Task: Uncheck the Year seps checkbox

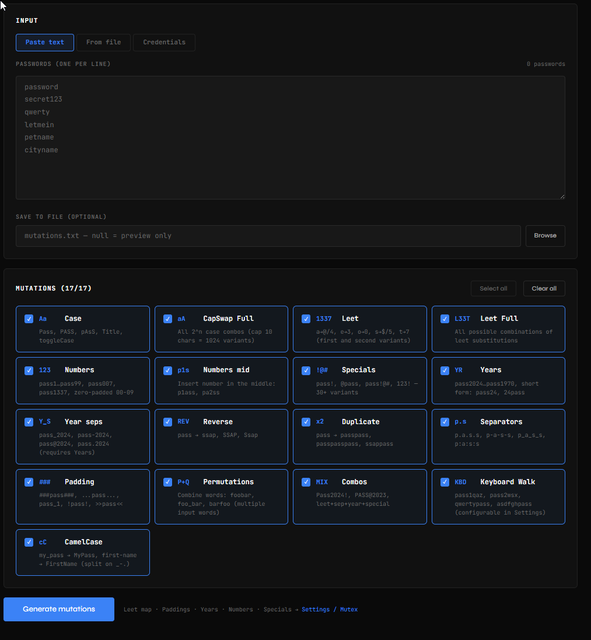Action: coord(29,422)
